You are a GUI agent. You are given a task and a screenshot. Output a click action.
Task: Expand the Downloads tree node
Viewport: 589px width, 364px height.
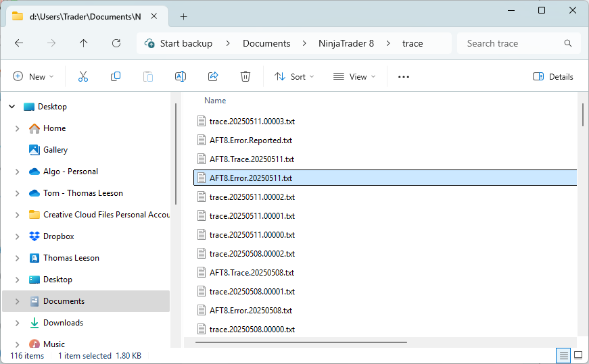[x=18, y=323]
